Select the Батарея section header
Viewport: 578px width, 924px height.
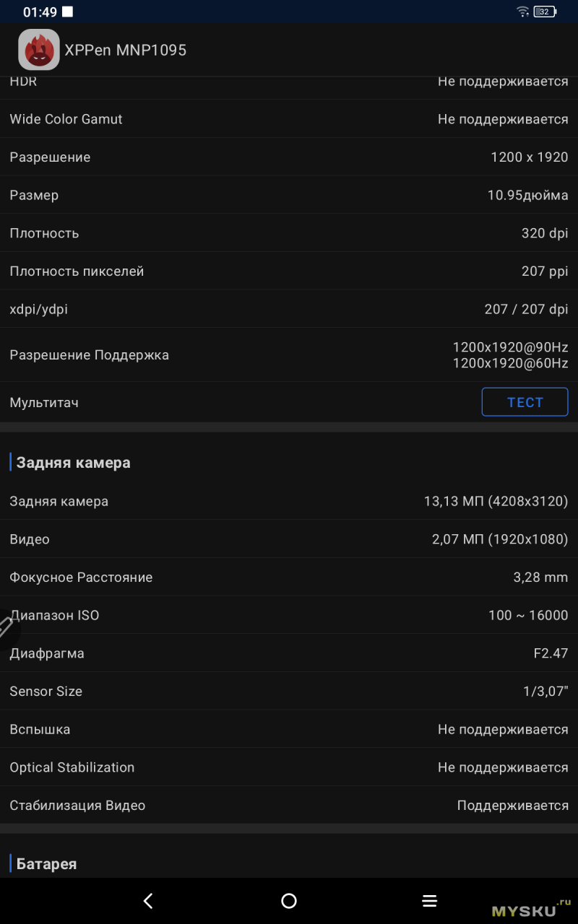pos(46,863)
